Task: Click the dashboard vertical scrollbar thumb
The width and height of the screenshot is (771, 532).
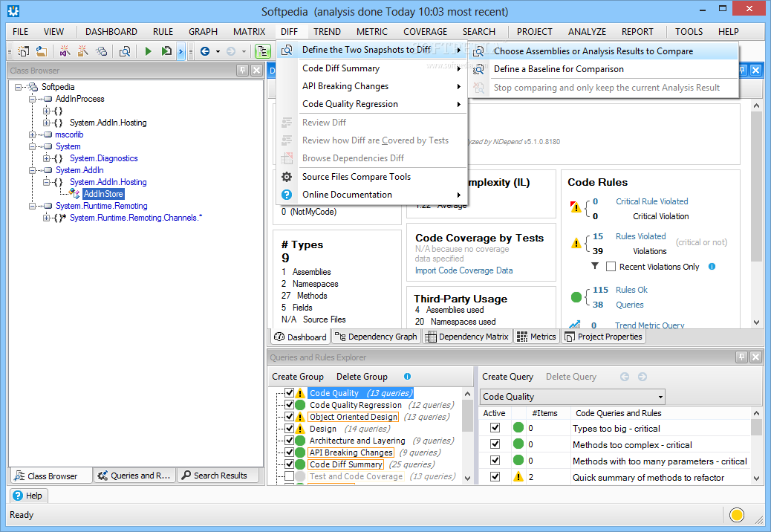Action: (x=756, y=186)
